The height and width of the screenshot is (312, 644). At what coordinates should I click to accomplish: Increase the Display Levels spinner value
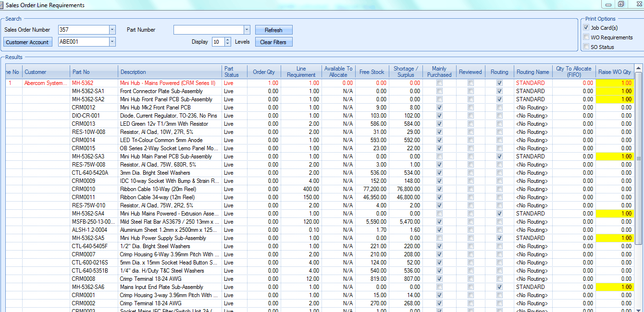tap(228, 40)
